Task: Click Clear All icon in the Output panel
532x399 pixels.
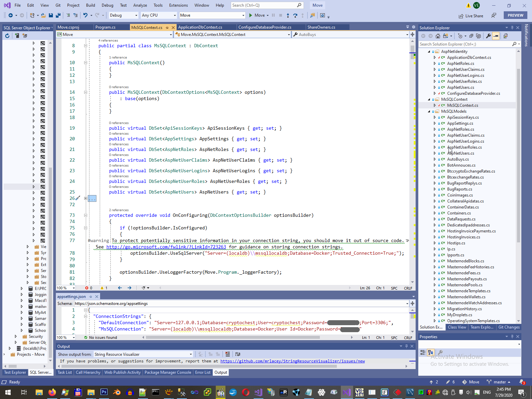Action: coord(227,354)
